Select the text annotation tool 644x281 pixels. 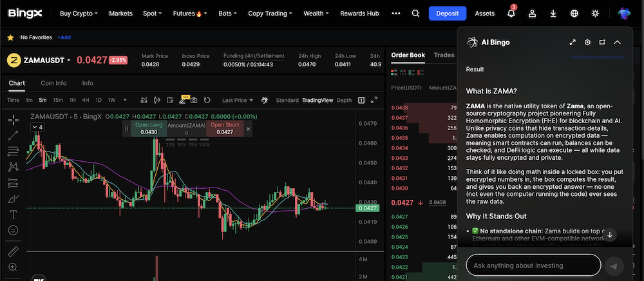point(14,214)
